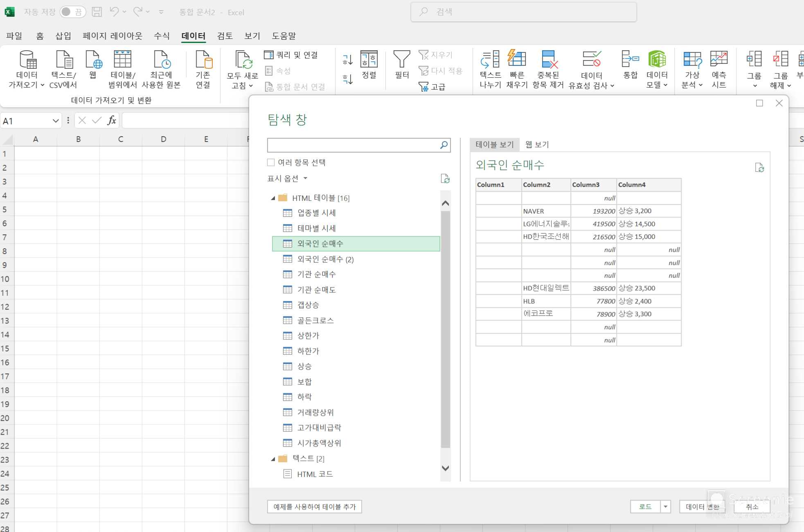The image size is (804, 532).
Task: Click the undo arrow in title bar
Action: pyautogui.click(x=114, y=12)
